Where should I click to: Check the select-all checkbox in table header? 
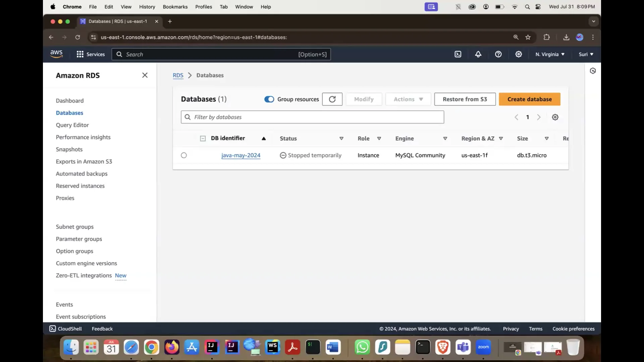[203, 138]
